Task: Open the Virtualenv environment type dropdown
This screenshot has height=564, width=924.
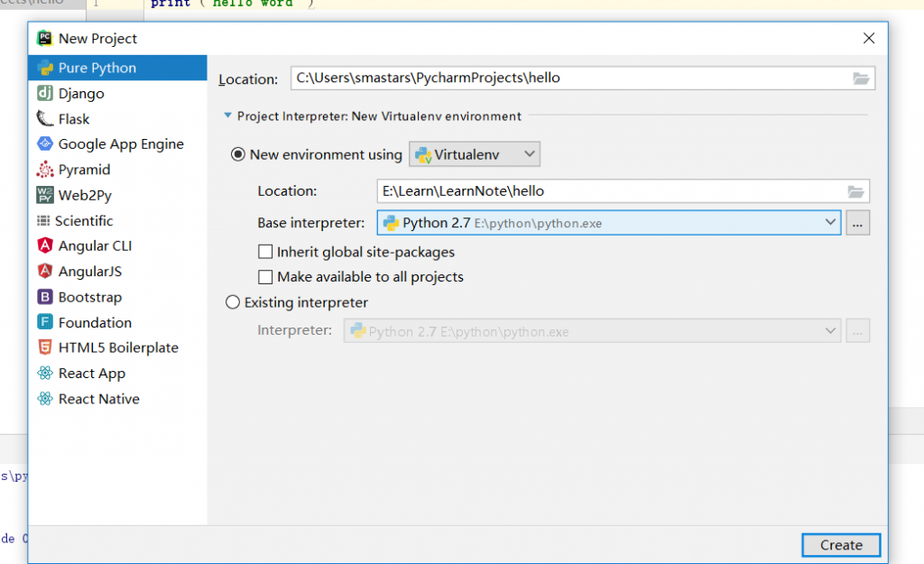Action: point(475,154)
